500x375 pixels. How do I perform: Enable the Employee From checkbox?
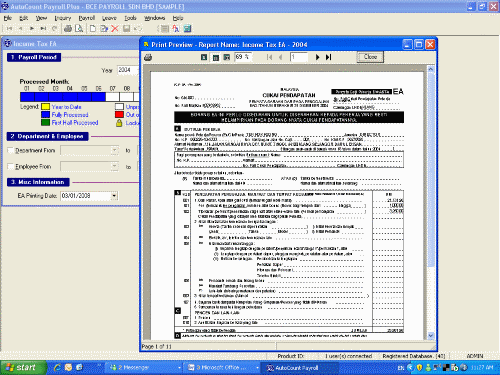tap(11, 166)
